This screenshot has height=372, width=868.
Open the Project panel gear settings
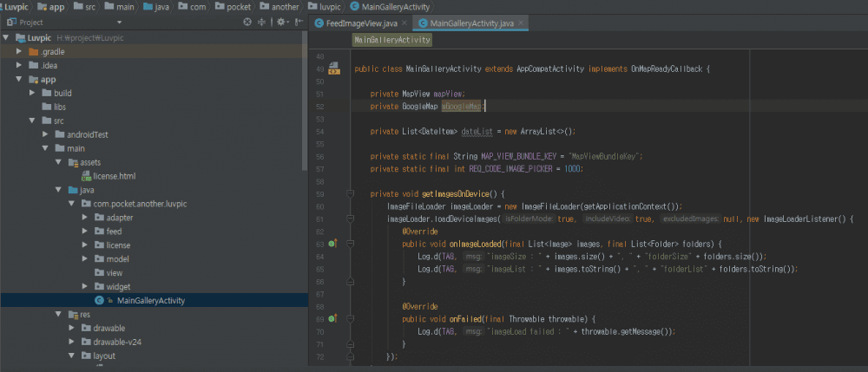[281, 22]
